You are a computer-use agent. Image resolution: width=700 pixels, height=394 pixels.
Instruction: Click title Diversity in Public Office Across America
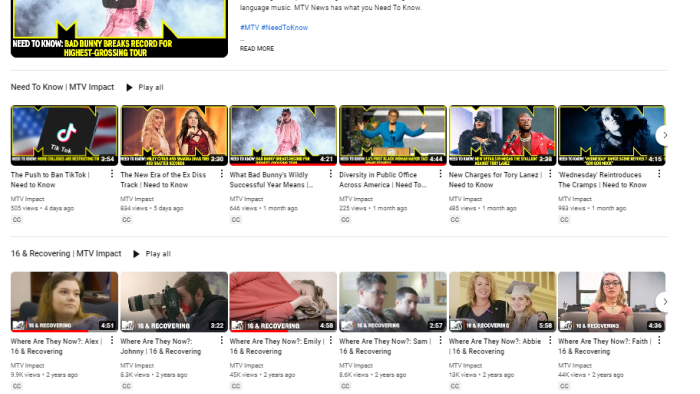[383, 180]
